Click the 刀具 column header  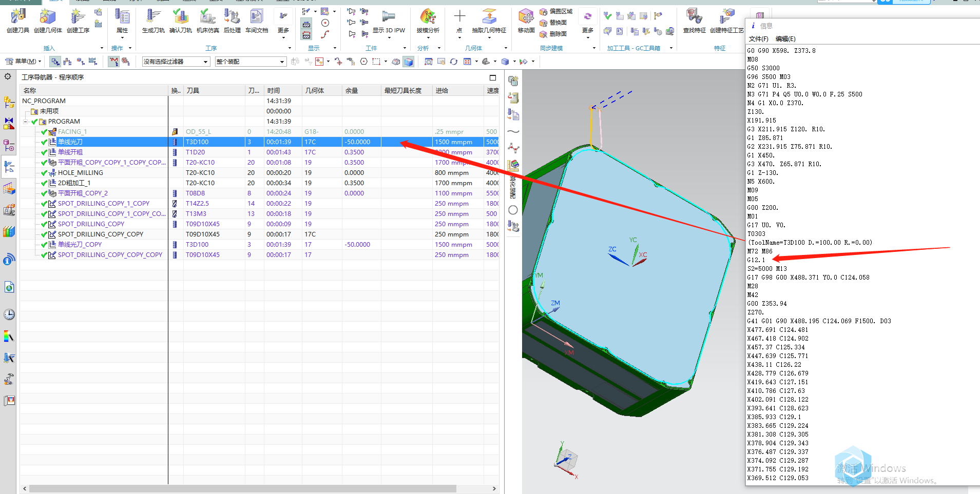pos(215,90)
